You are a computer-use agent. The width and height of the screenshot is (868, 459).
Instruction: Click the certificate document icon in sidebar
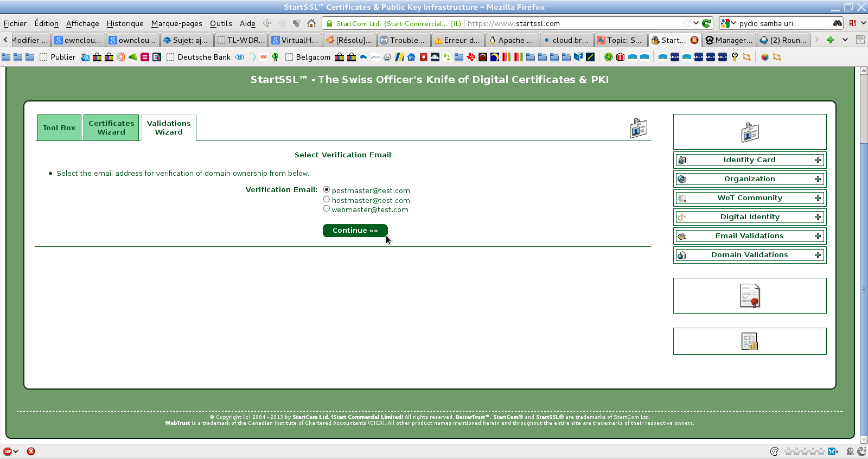(x=750, y=296)
